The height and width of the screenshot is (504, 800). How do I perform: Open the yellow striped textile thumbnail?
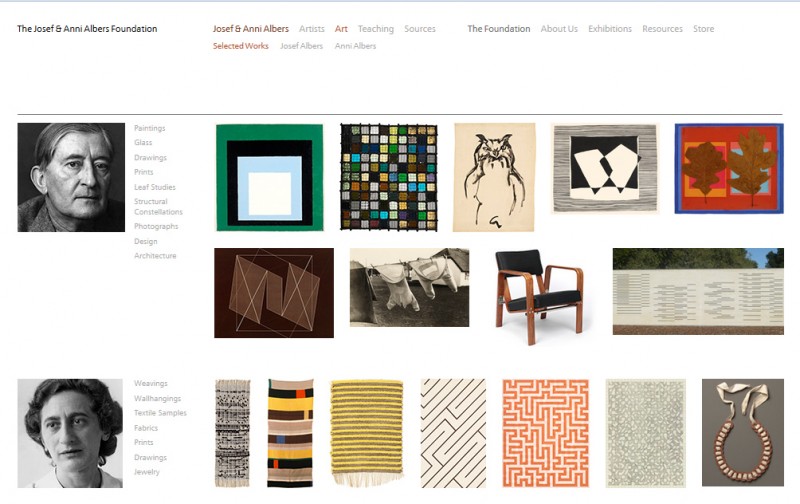click(367, 433)
